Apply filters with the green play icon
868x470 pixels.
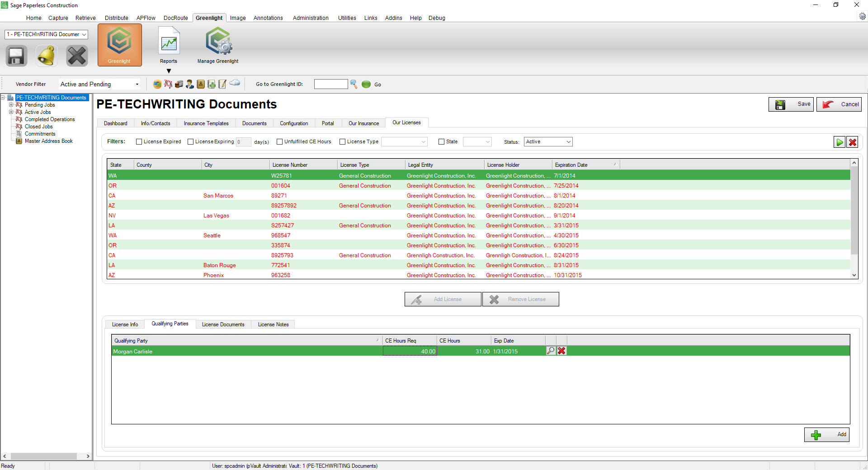click(840, 142)
